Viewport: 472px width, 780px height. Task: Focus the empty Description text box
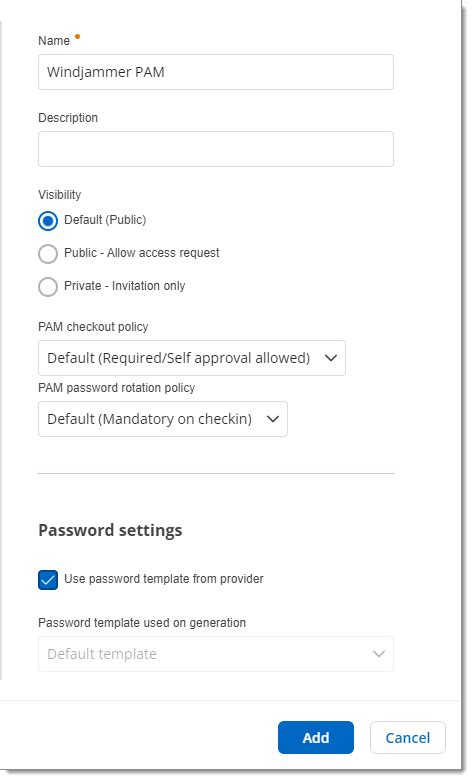(216, 149)
